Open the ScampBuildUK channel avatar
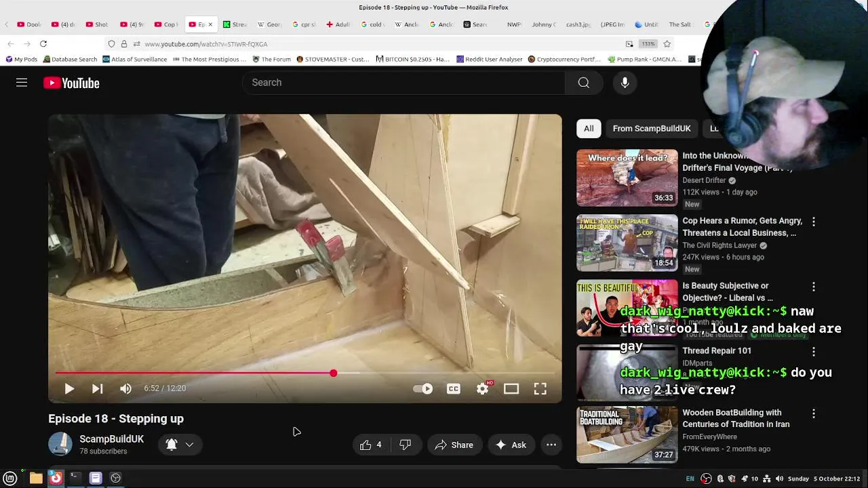The image size is (868, 488). click(60, 444)
